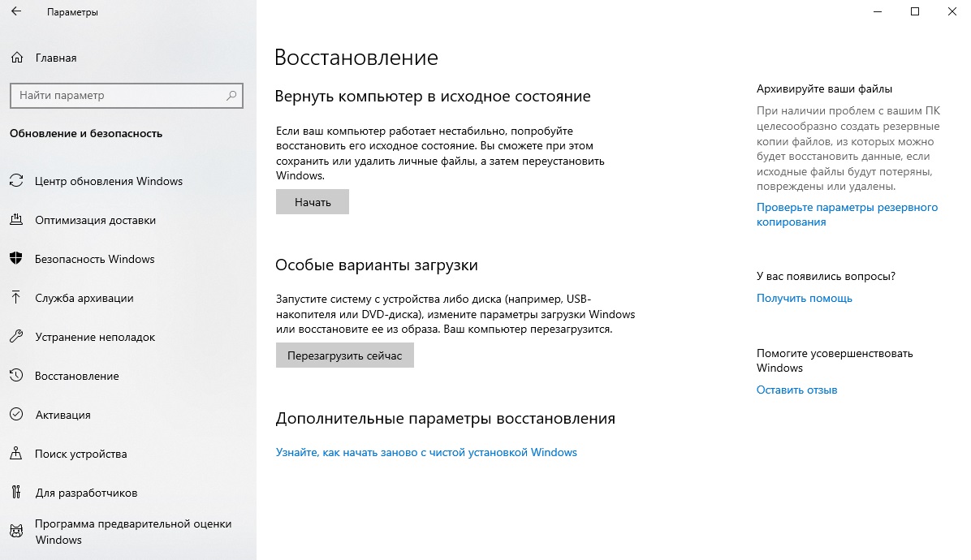This screenshot has height=560, width=971.
Task: Click the Windows Update sync icon
Action: (16, 181)
